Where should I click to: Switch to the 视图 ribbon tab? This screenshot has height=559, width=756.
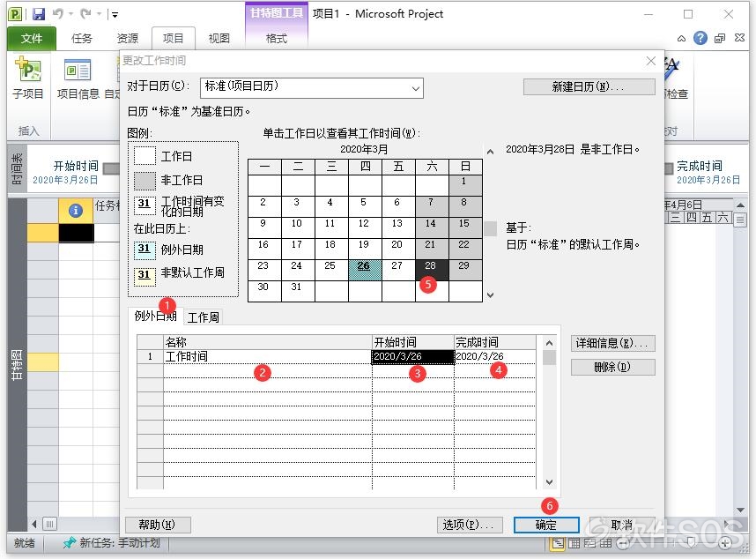[x=219, y=38]
